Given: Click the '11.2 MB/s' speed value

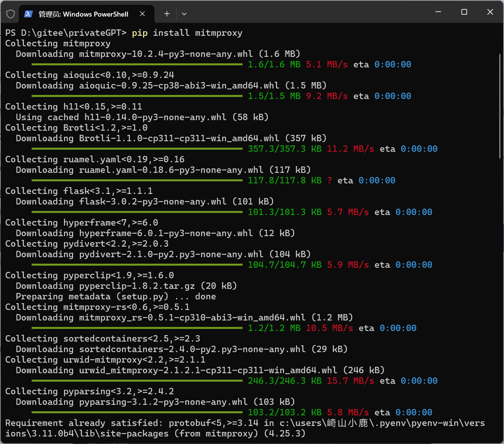Looking at the screenshot, I should tap(351, 149).
